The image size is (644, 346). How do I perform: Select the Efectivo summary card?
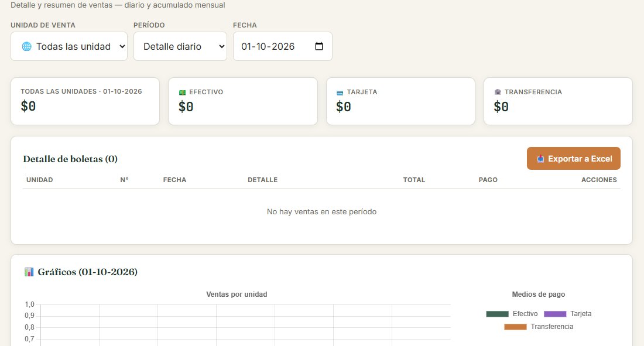pos(243,101)
